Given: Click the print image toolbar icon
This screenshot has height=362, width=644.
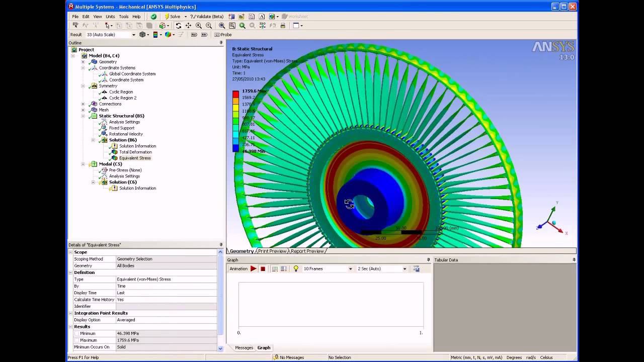Looking at the screenshot, I should 283,26.
